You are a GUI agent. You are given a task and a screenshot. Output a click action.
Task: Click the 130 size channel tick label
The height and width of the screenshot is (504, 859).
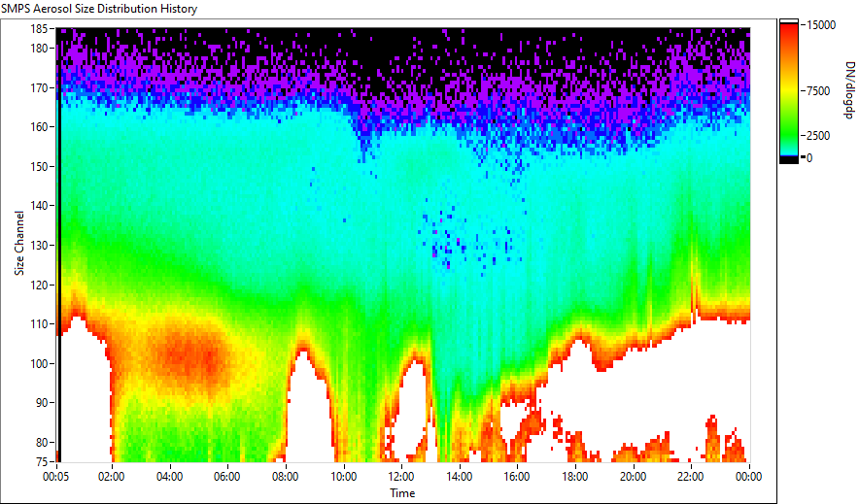pyautogui.click(x=40, y=245)
